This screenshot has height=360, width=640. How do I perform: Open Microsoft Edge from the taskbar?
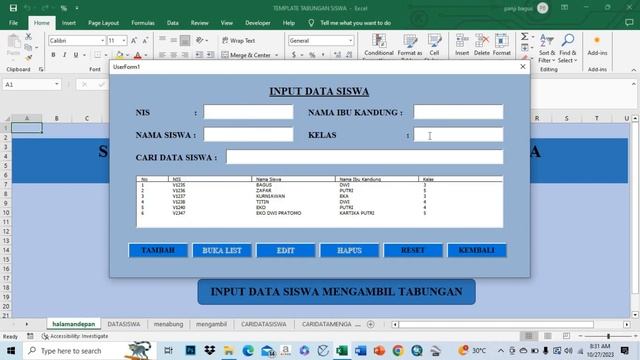pos(248,351)
